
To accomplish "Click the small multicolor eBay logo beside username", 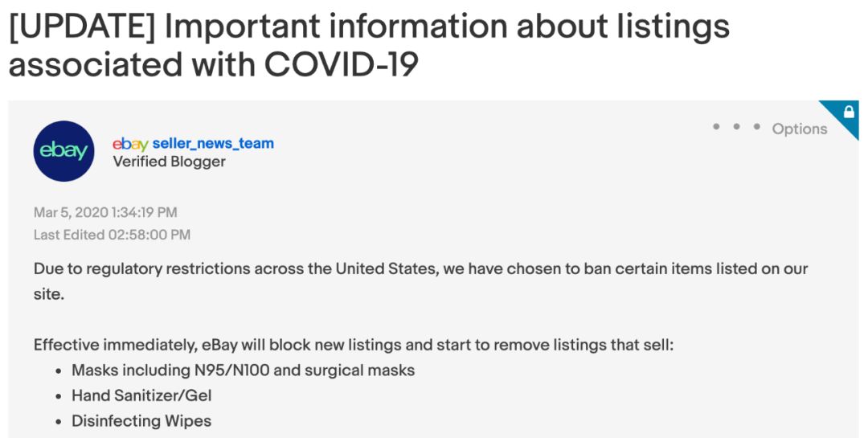I will [130, 144].
